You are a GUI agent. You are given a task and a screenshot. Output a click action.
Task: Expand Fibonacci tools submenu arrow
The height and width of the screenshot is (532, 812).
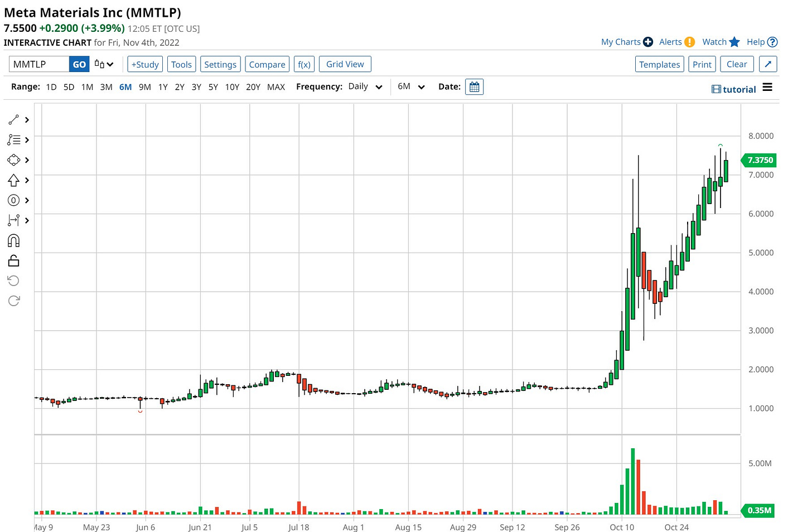[x=27, y=140]
